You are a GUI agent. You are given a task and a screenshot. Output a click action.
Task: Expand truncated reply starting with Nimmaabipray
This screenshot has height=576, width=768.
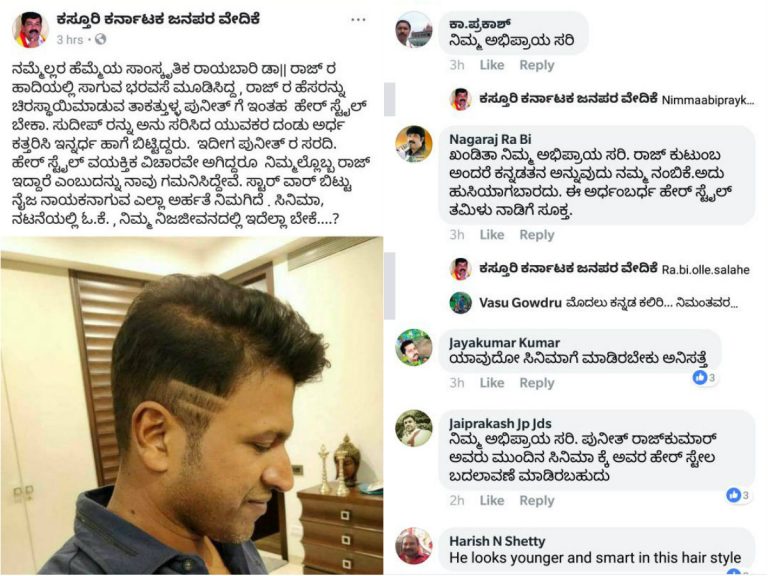coord(708,100)
